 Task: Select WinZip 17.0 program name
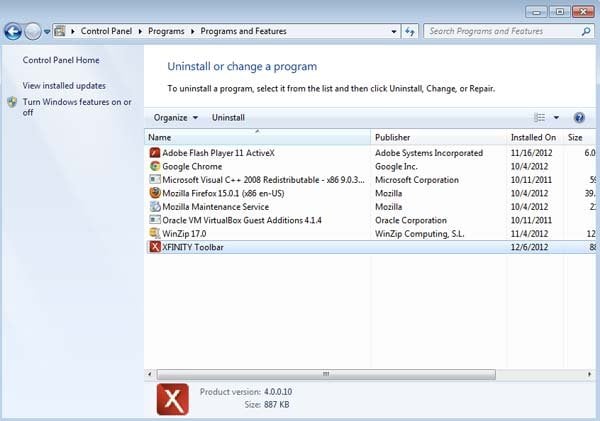[184, 233]
